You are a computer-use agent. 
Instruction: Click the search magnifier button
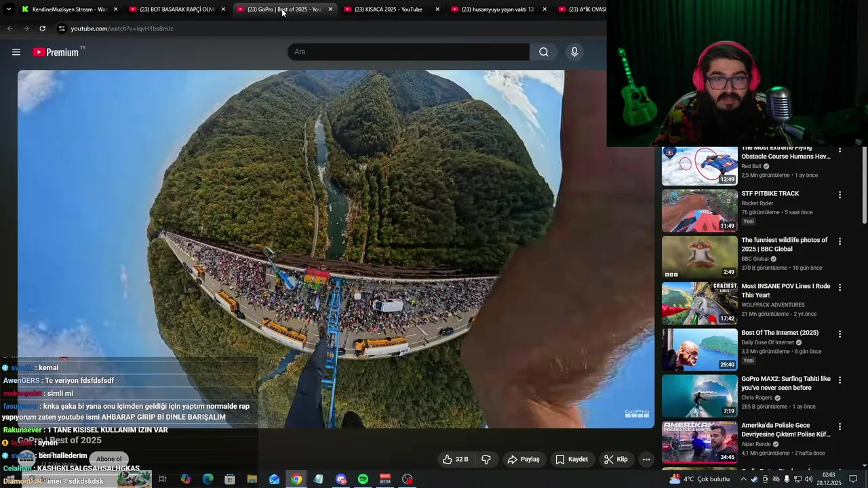pyautogui.click(x=544, y=52)
